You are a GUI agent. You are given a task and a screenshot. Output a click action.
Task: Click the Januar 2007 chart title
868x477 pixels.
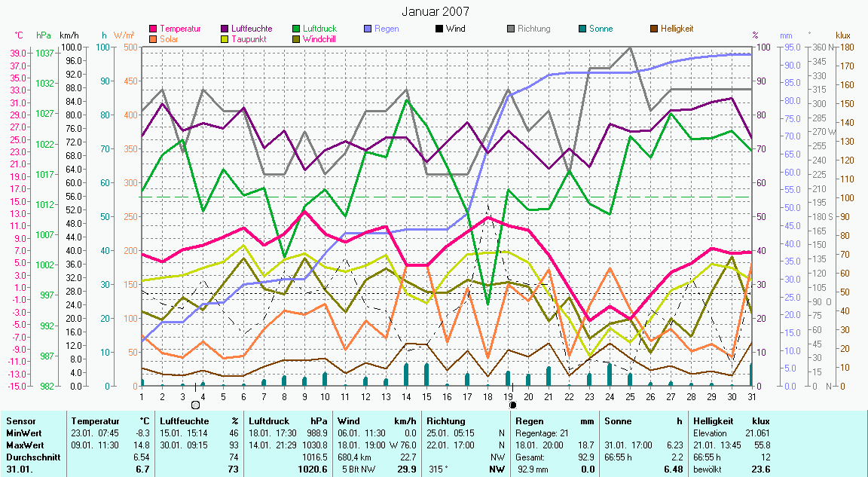click(435, 11)
